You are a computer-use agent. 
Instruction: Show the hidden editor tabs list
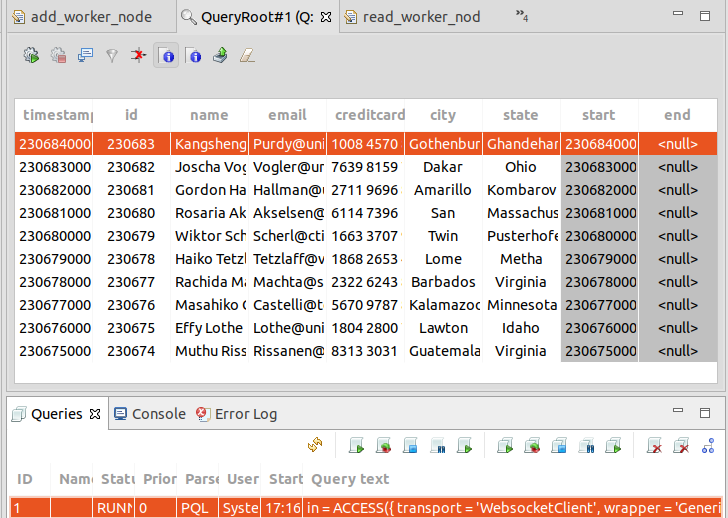(521, 16)
